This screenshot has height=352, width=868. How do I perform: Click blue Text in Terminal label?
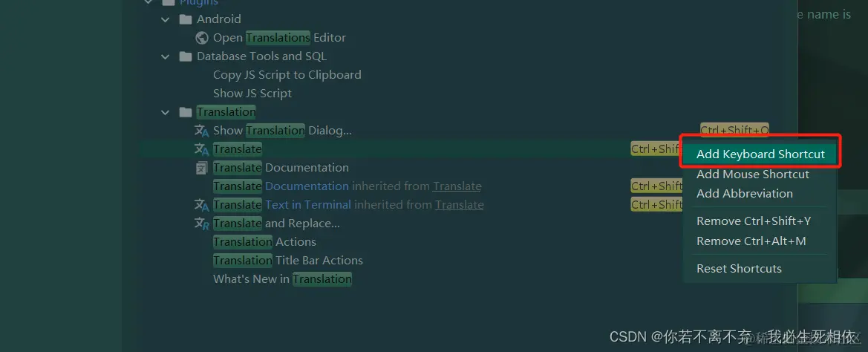coord(308,205)
